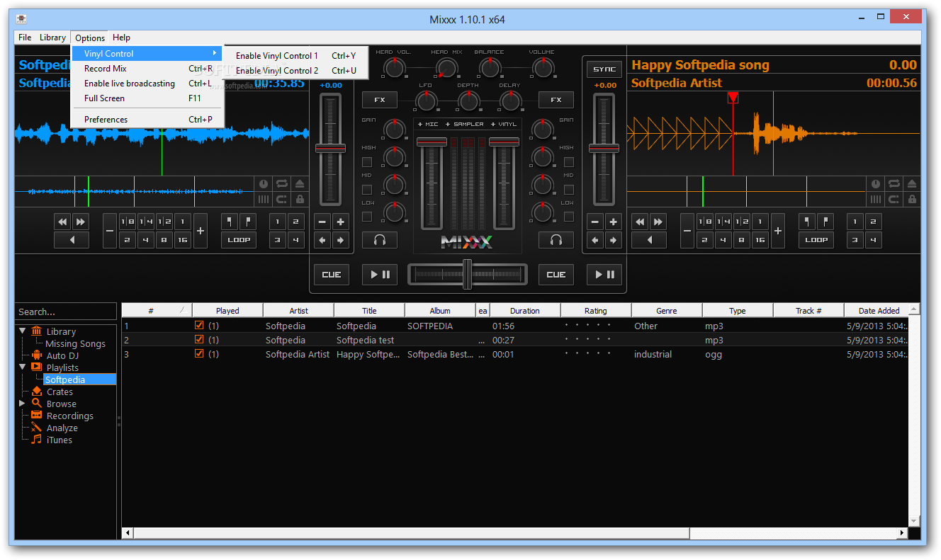The width and height of the screenshot is (941, 560).
Task: Click the crossfader slider handle
Action: pyautogui.click(x=467, y=274)
